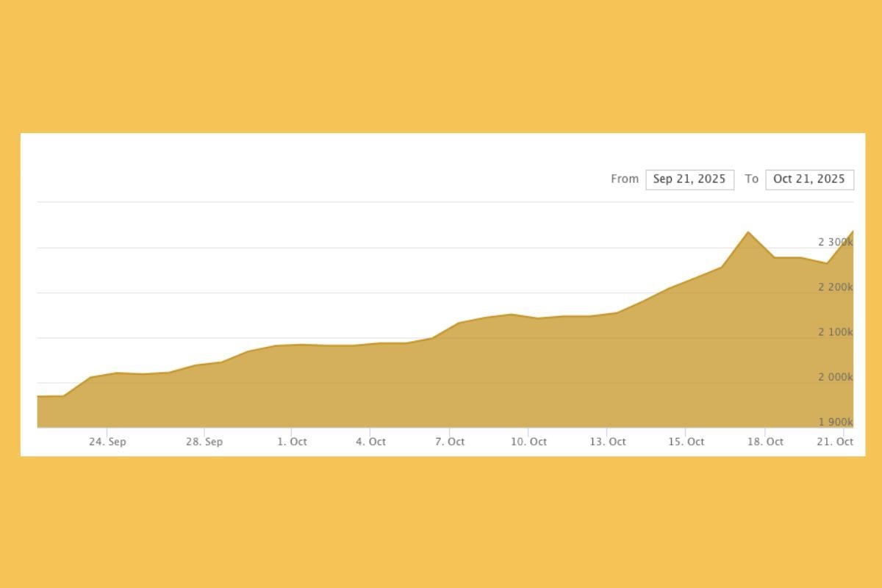The height and width of the screenshot is (588, 882).
Task: Click the 4. Oct axis tick label
Action: coord(370,442)
